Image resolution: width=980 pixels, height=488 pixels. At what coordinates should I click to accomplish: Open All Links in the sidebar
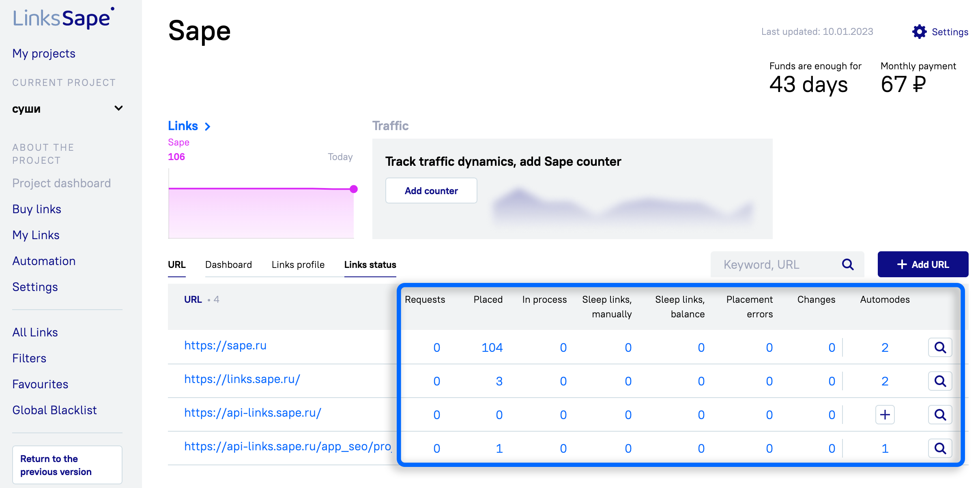(35, 332)
